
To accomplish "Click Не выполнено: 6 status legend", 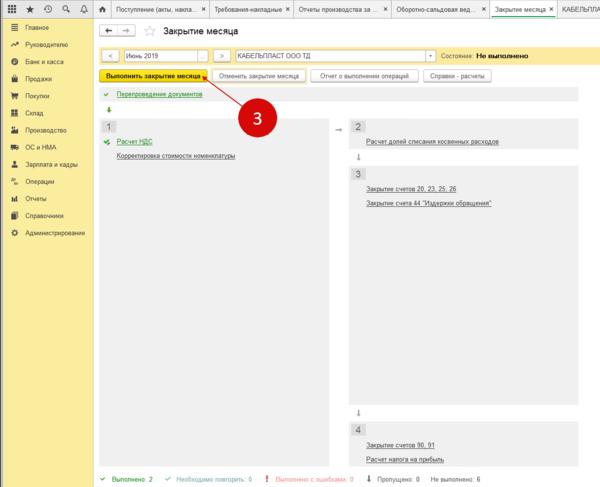I will 455,479.
